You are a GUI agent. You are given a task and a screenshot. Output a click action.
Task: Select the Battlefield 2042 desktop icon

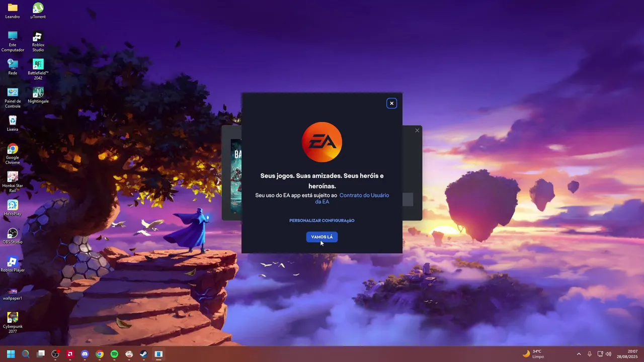pos(38,69)
